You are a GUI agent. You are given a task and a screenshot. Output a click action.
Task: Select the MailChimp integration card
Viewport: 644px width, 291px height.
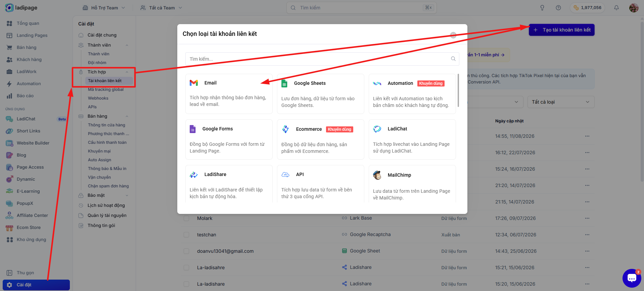412,184
